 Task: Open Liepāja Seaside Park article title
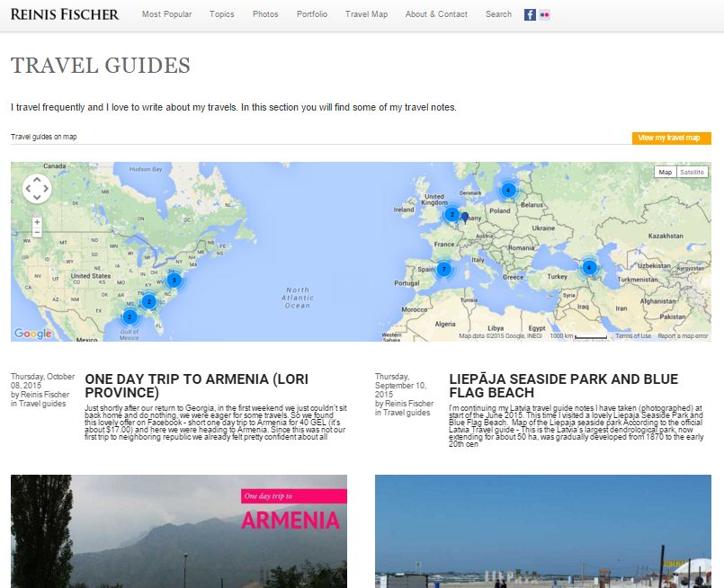[x=563, y=386]
